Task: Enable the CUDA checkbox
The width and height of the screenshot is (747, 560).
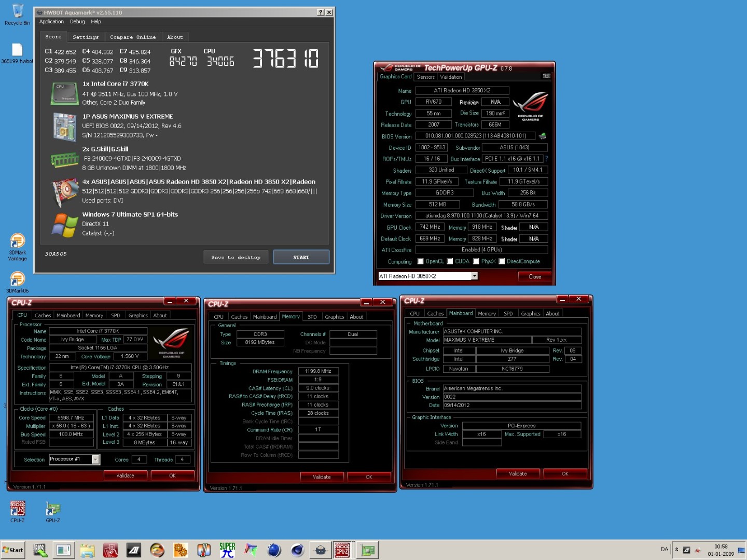Action: pyautogui.click(x=450, y=261)
